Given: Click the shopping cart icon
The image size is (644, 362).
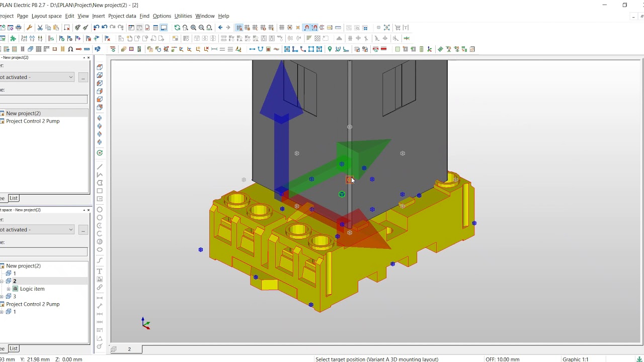Looking at the screenshot, I should tap(397, 28).
